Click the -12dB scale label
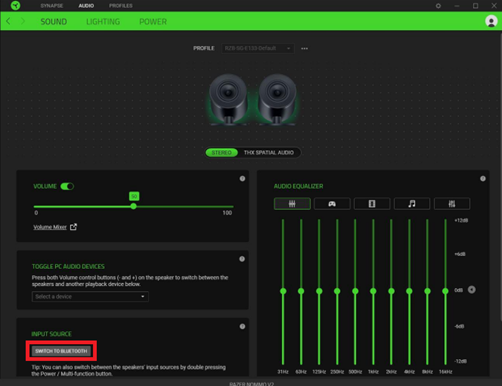This screenshot has width=502, height=386. 461,361
